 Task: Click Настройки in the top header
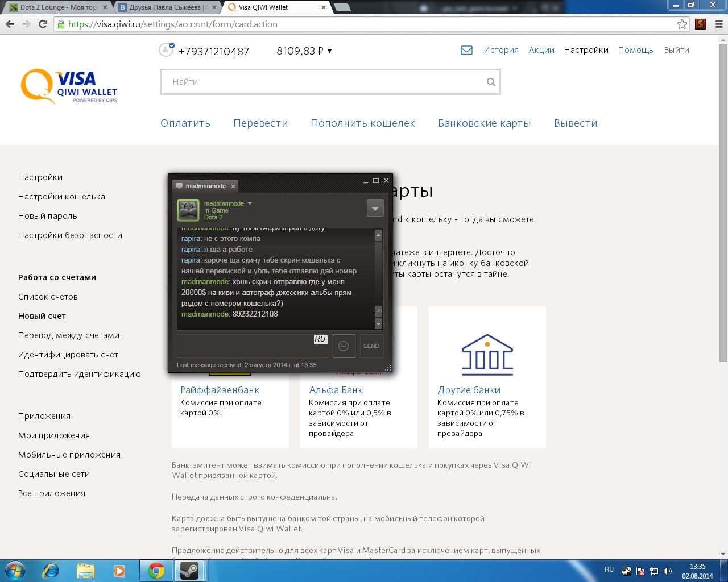coord(586,50)
